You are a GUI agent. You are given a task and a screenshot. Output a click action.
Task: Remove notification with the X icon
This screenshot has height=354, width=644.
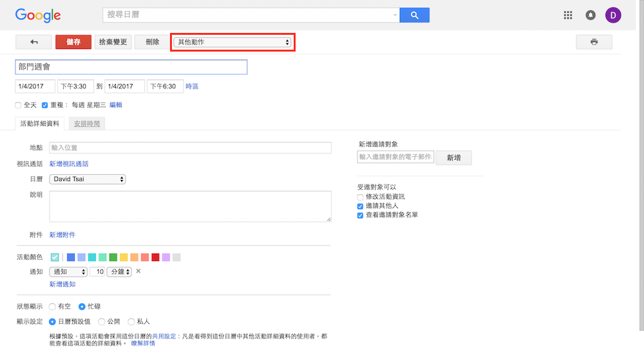tap(138, 271)
